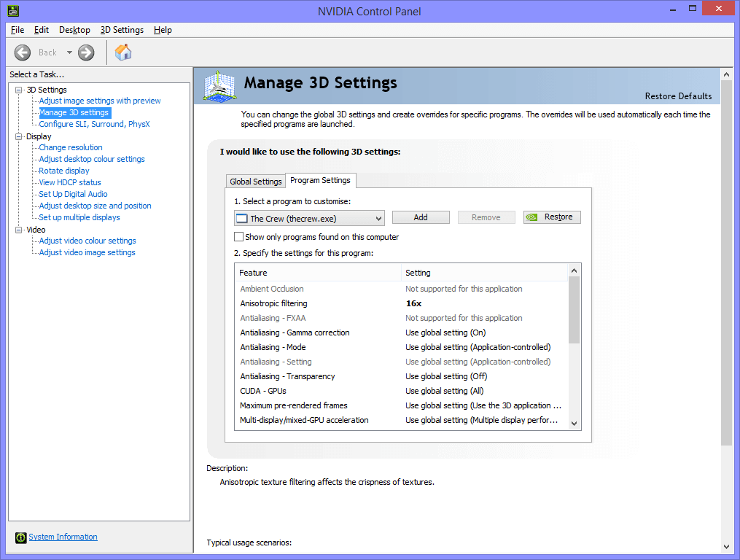This screenshot has width=740, height=560.
Task: Click the settings list scroll down arrow
Action: click(574, 423)
